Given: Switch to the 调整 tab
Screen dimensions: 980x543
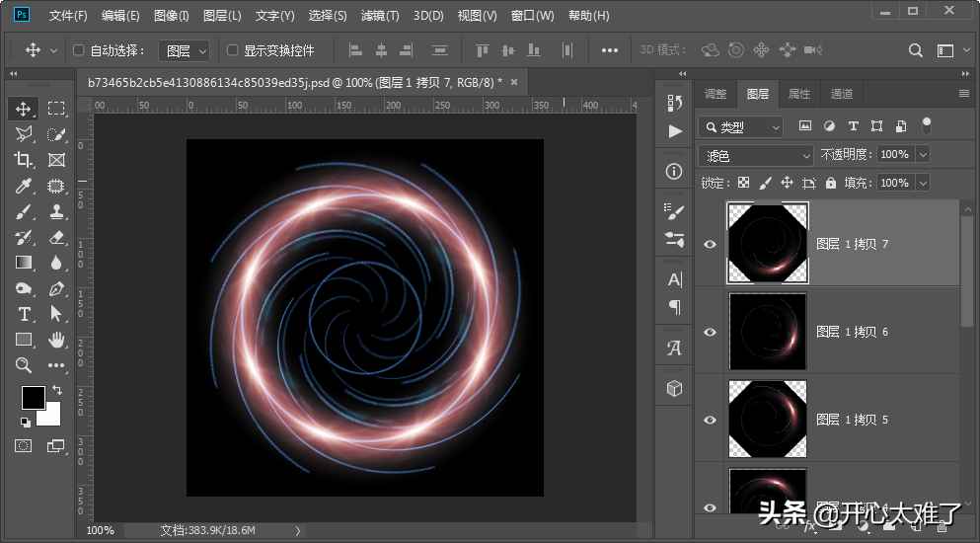Looking at the screenshot, I should point(716,94).
